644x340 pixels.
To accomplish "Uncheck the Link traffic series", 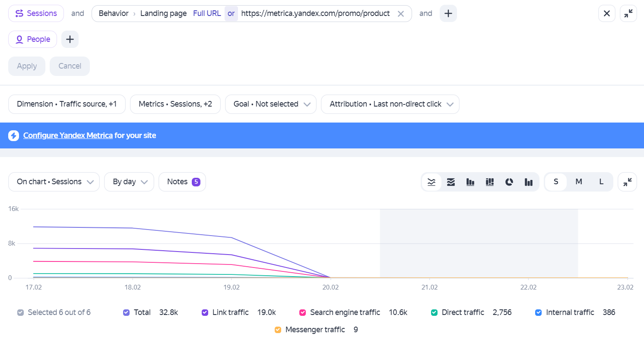I will pos(205,312).
